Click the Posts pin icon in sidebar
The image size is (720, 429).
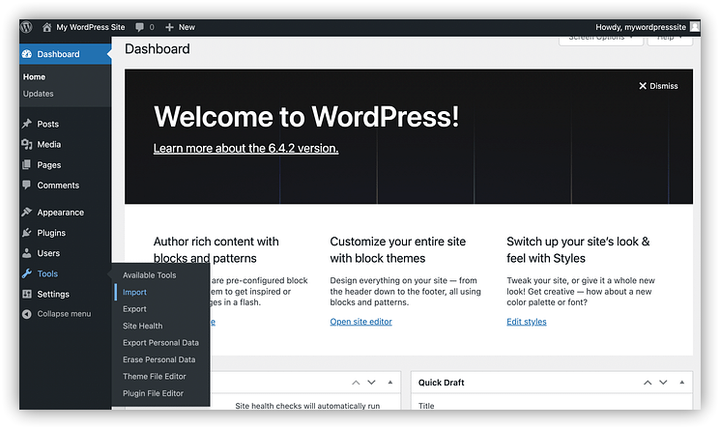click(27, 124)
